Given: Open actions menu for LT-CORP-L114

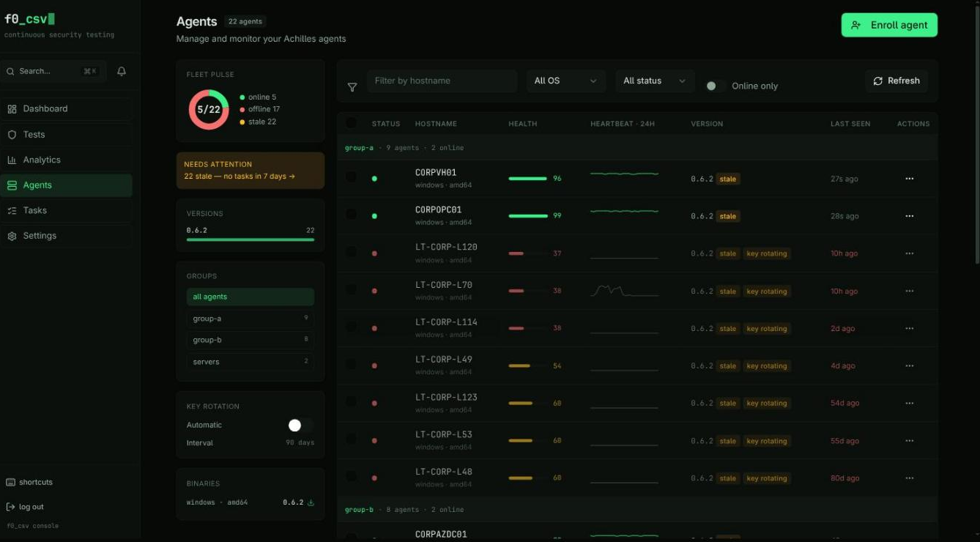Looking at the screenshot, I should pos(910,328).
